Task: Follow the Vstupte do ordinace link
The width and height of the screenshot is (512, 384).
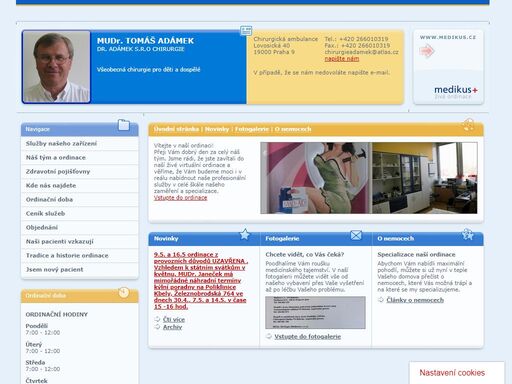Action: (x=180, y=198)
